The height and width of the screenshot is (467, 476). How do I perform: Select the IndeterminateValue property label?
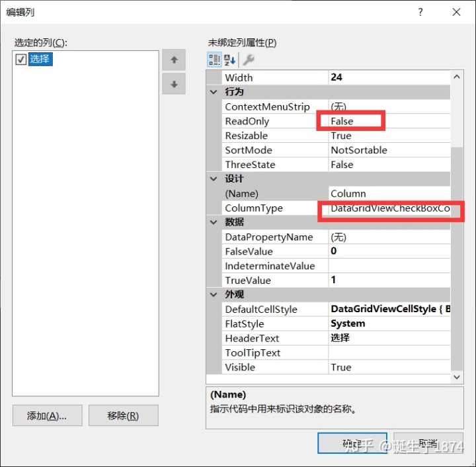coord(270,266)
